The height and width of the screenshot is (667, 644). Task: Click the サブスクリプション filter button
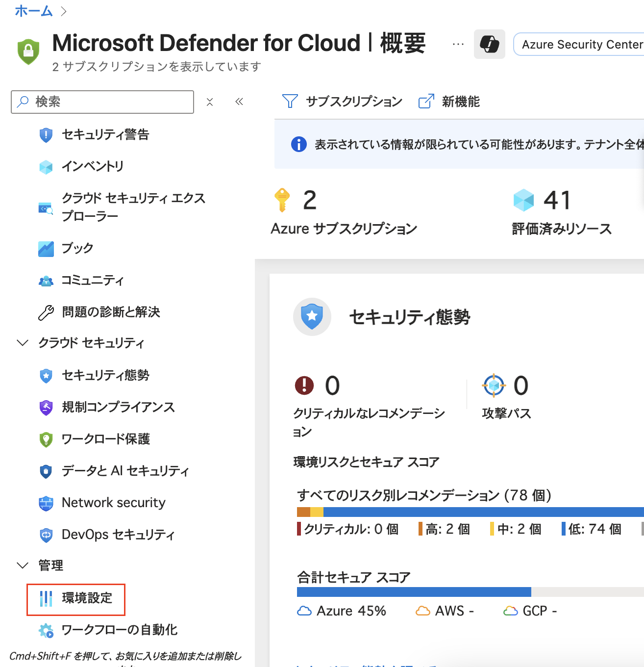(342, 102)
